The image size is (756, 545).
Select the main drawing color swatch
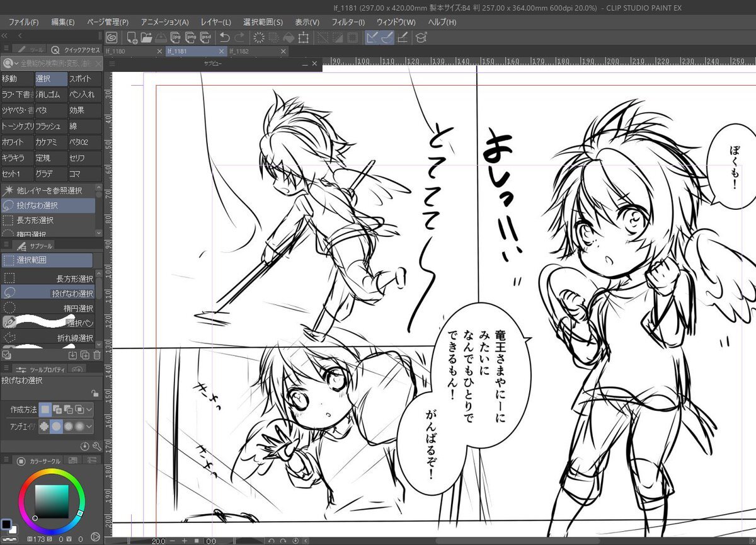coord(6,525)
